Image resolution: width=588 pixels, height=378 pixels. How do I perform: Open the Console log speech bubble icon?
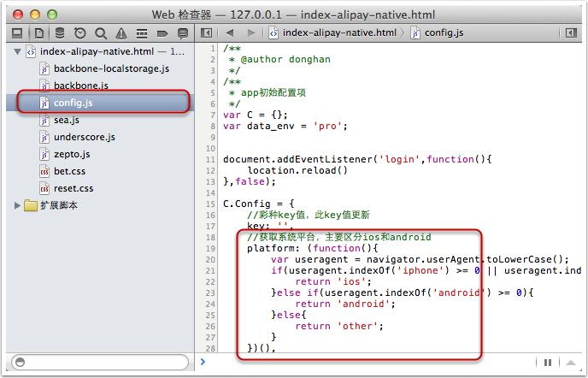tap(182, 32)
